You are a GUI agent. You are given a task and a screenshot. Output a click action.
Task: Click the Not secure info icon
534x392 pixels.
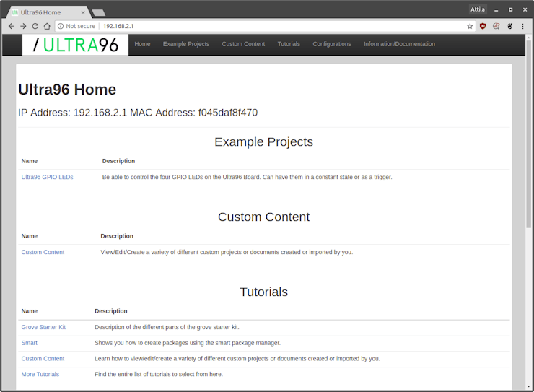(61, 26)
